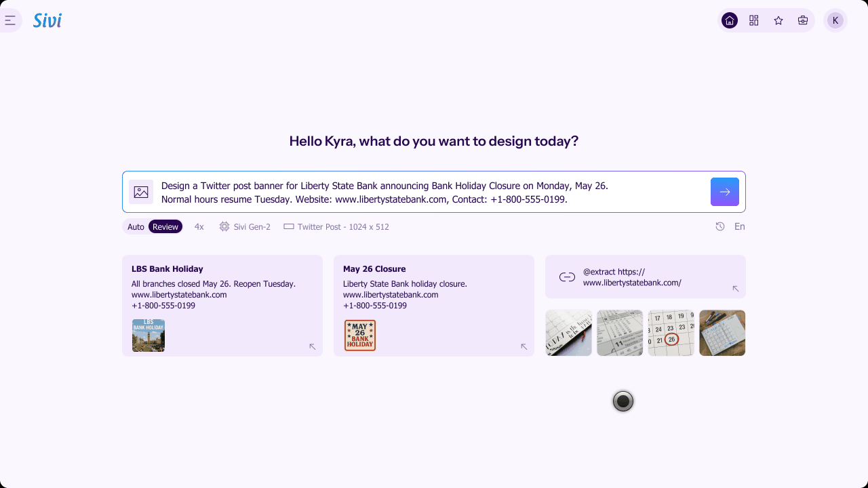Open the templates grid icon

(754, 20)
